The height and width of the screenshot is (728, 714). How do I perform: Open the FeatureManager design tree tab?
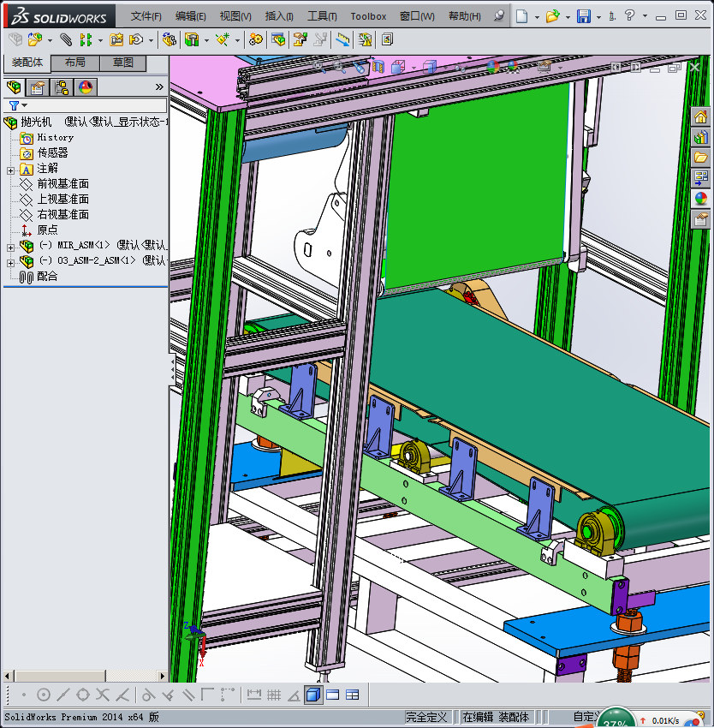point(14,87)
